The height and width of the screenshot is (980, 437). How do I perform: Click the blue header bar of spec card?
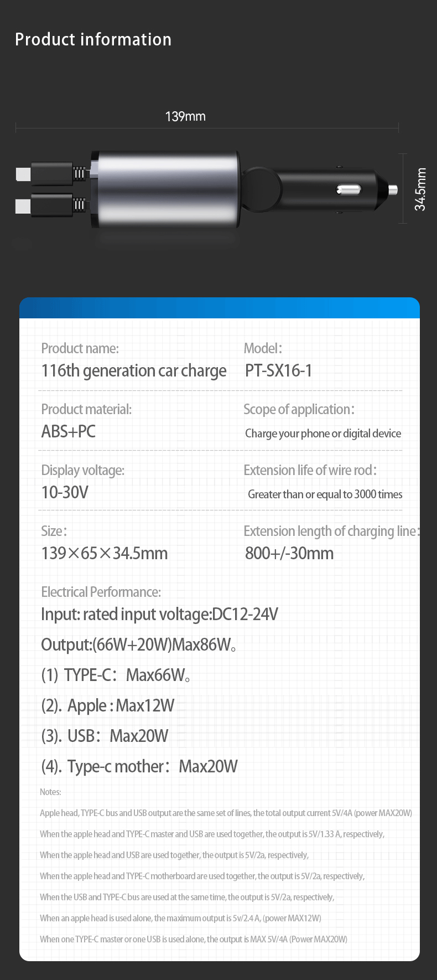pyautogui.click(x=219, y=308)
